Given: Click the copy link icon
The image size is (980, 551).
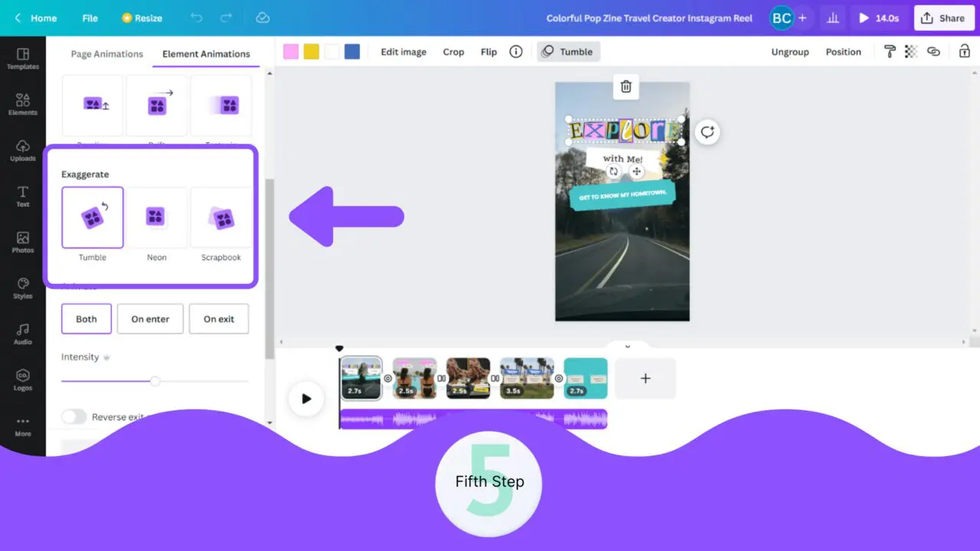Looking at the screenshot, I should pyautogui.click(x=933, y=51).
